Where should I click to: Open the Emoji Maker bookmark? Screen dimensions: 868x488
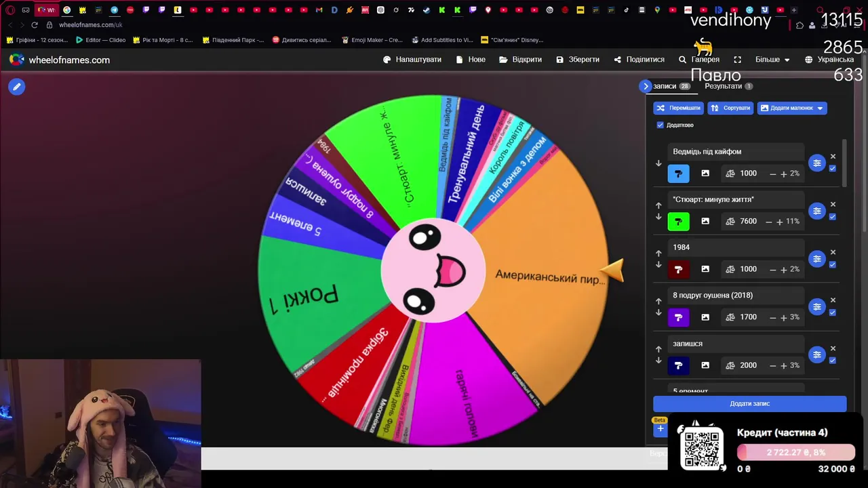coord(372,40)
